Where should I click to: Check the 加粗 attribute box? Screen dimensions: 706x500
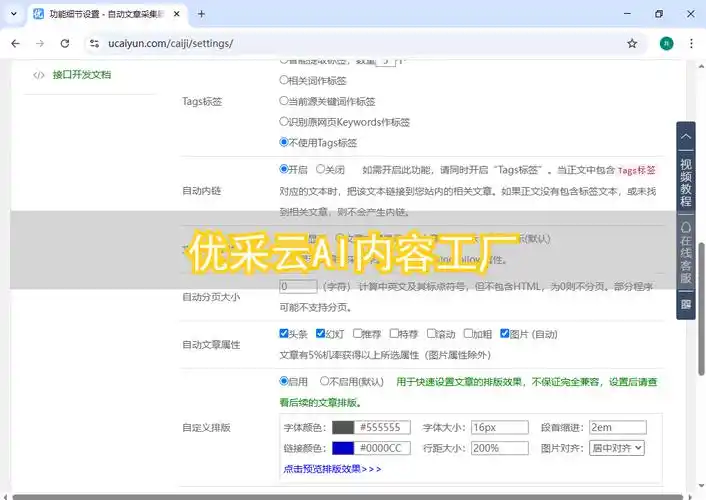coord(468,333)
